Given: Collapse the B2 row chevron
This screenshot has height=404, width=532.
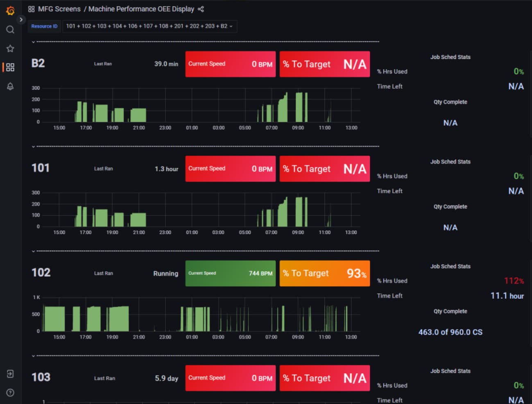Looking at the screenshot, I should tap(33, 42).
